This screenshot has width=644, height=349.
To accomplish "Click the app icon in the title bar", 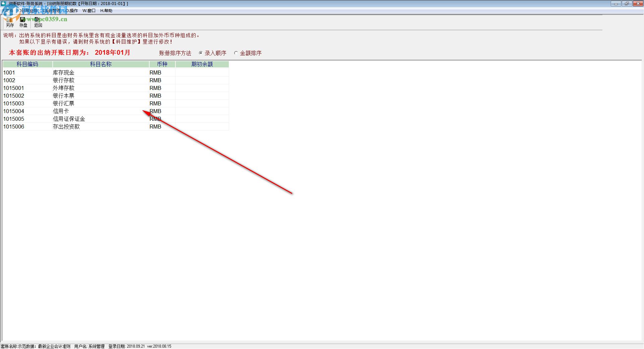I will 3,3.
